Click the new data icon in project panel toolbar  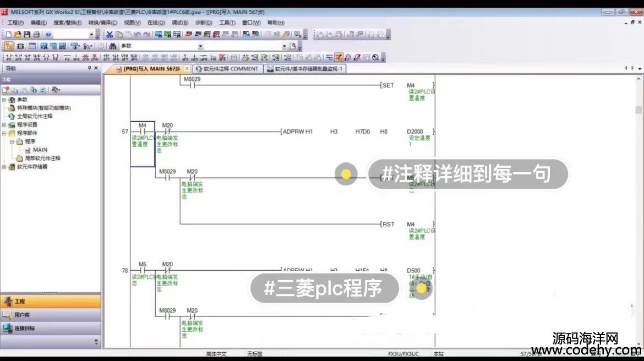coord(6,90)
